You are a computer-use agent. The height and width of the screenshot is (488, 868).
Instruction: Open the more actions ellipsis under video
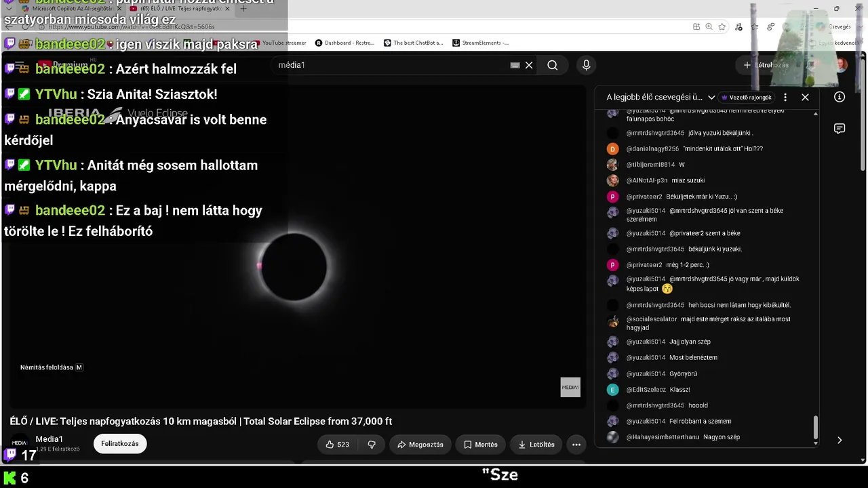576,445
